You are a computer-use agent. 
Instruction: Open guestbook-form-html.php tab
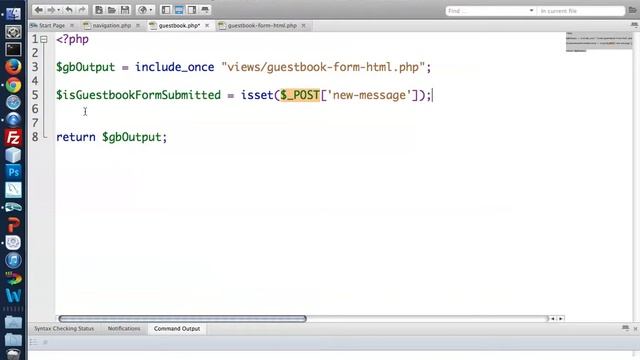[x=262, y=26]
